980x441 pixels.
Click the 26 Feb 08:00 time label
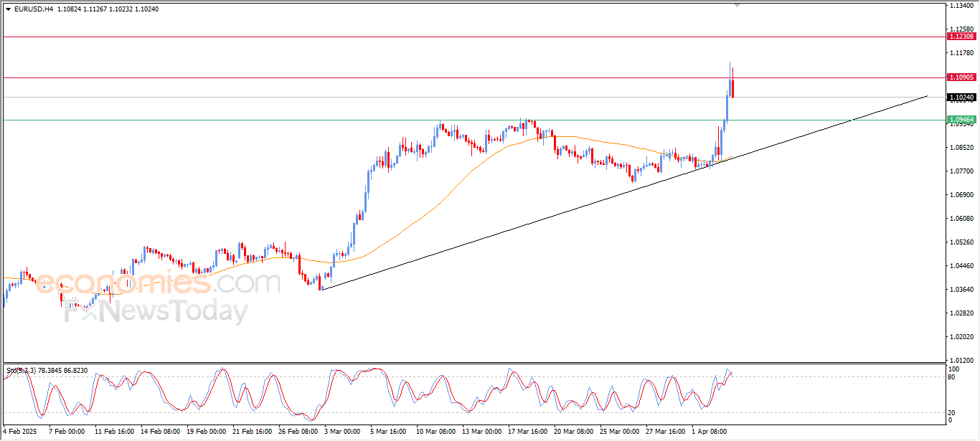coord(299,432)
